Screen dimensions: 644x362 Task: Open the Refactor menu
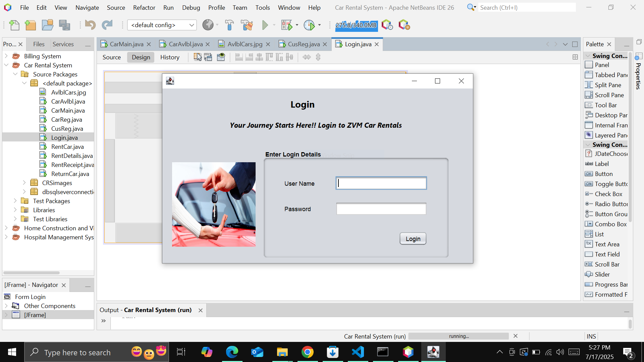pyautogui.click(x=144, y=7)
